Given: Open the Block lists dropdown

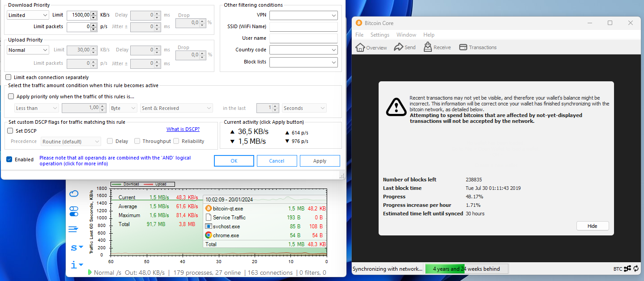Looking at the screenshot, I should (303, 62).
